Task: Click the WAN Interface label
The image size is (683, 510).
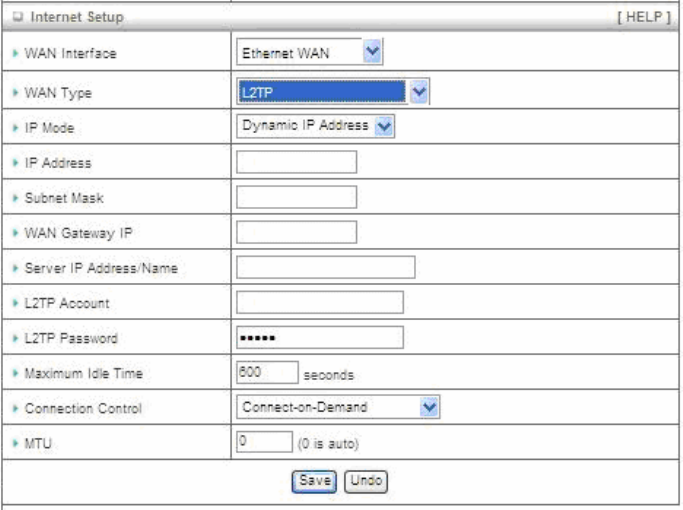Action: (x=71, y=53)
